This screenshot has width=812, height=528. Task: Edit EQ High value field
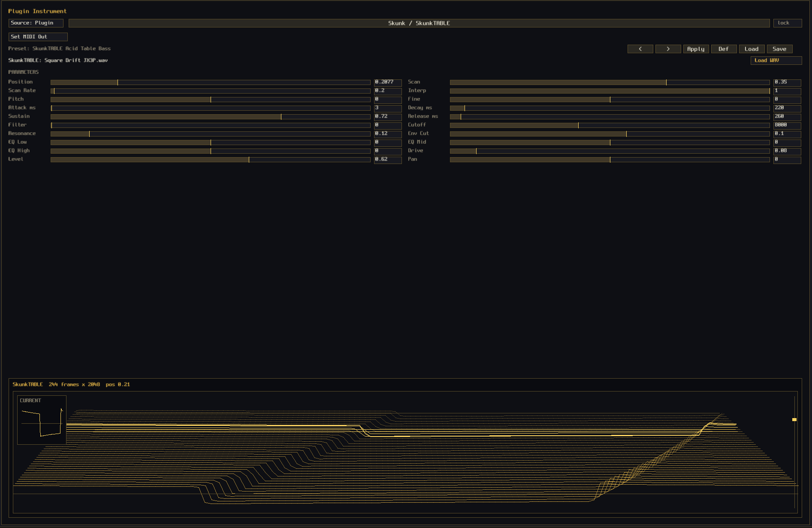pyautogui.click(x=388, y=151)
